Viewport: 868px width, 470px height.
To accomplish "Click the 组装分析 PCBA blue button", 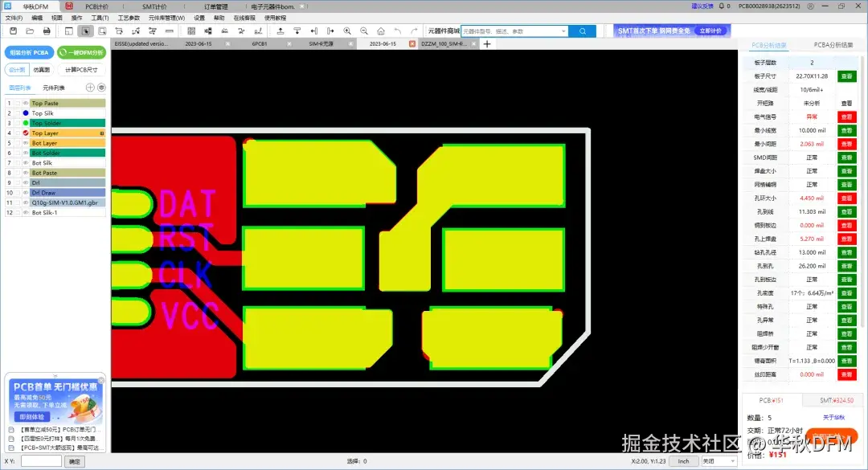I will coord(30,52).
